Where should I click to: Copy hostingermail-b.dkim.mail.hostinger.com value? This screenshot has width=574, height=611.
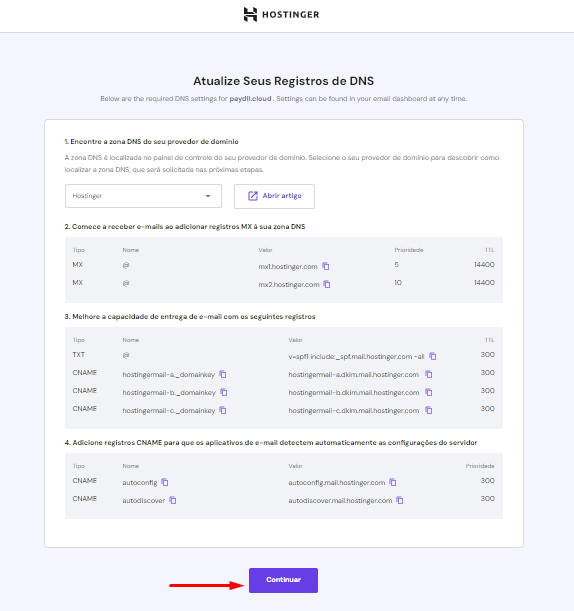[x=429, y=392]
